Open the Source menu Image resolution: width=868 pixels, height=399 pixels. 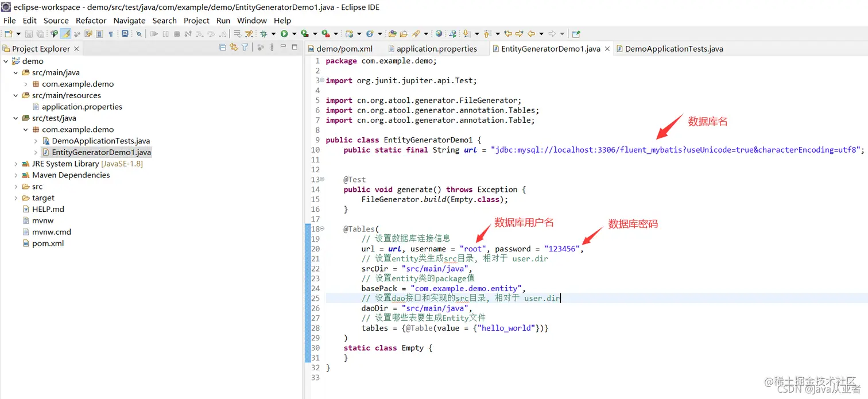56,20
